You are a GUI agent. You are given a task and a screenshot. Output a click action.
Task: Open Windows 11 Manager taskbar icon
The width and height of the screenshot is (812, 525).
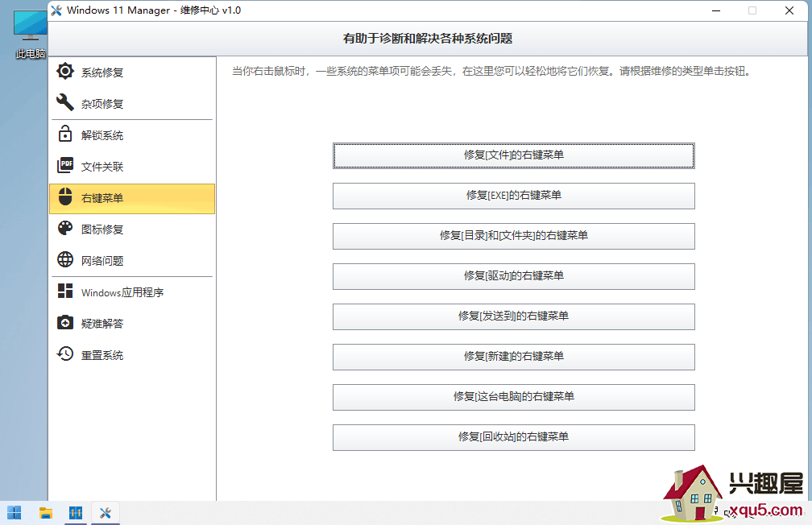76,513
